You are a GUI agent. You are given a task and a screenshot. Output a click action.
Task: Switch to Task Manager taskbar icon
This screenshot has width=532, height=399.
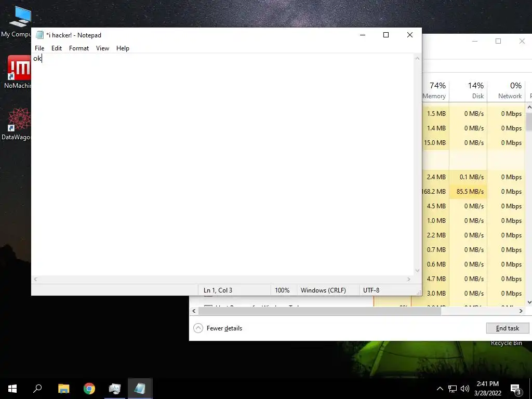pyautogui.click(x=115, y=389)
